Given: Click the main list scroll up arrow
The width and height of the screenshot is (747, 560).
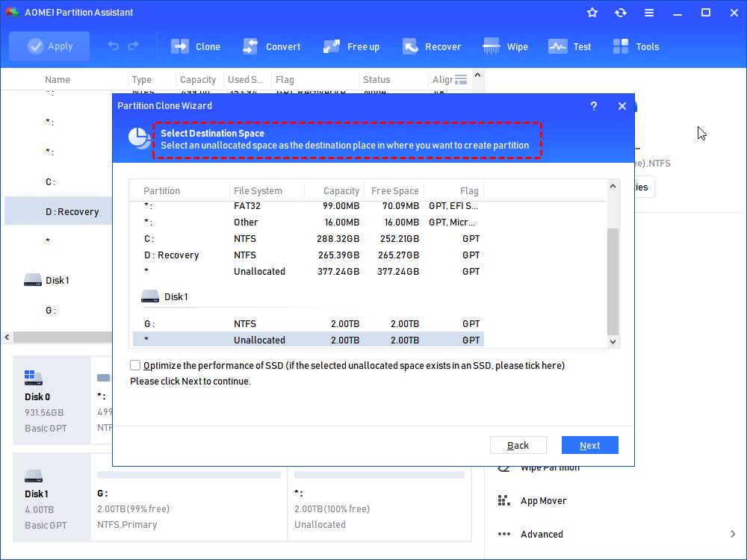Looking at the screenshot, I should click(x=478, y=75).
